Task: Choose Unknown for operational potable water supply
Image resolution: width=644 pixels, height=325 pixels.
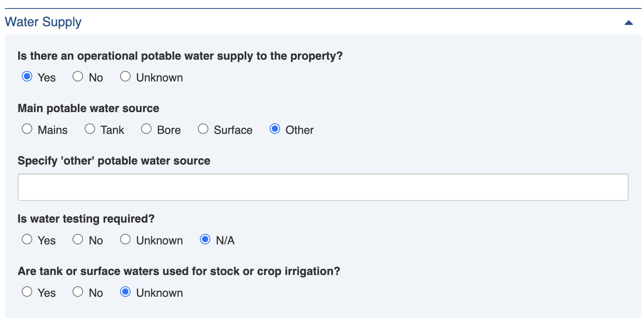Action: click(125, 77)
